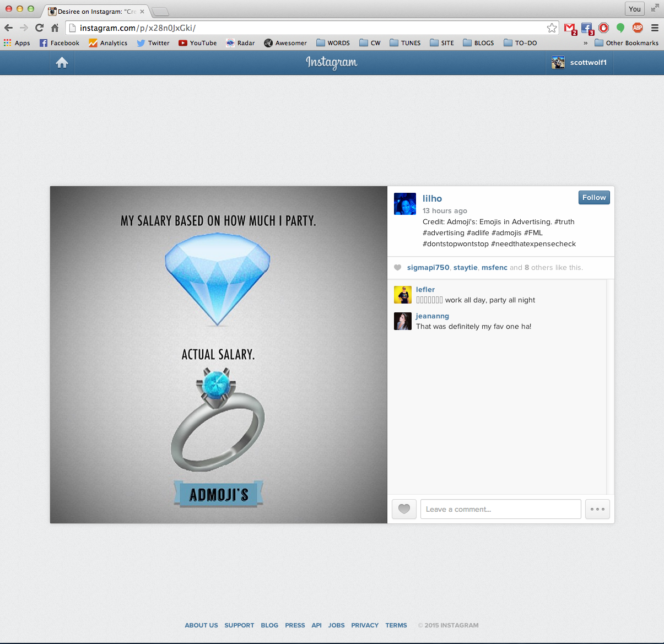
Task: Open the ABOUT US footer link
Action: (201, 625)
